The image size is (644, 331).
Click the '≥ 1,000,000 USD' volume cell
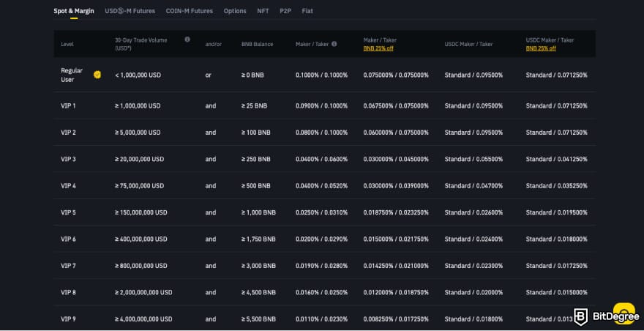click(138, 105)
